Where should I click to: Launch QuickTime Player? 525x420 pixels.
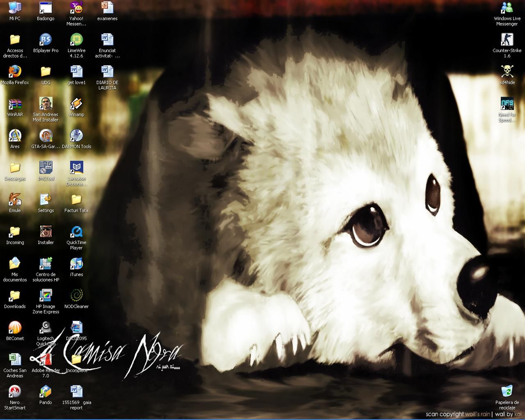pyautogui.click(x=76, y=231)
